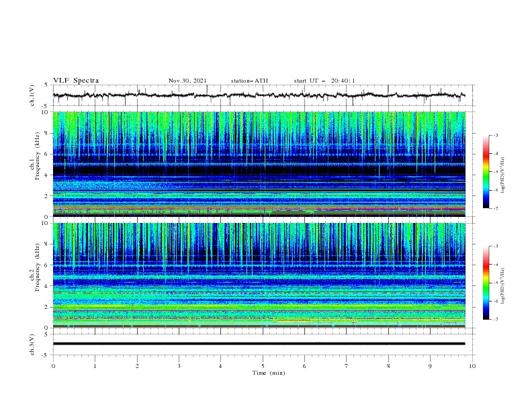The image size is (532, 411).
Task: Click the ch.1 colorbar "log(PSD)(V²/Hz)" label
Action: click(502, 175)
